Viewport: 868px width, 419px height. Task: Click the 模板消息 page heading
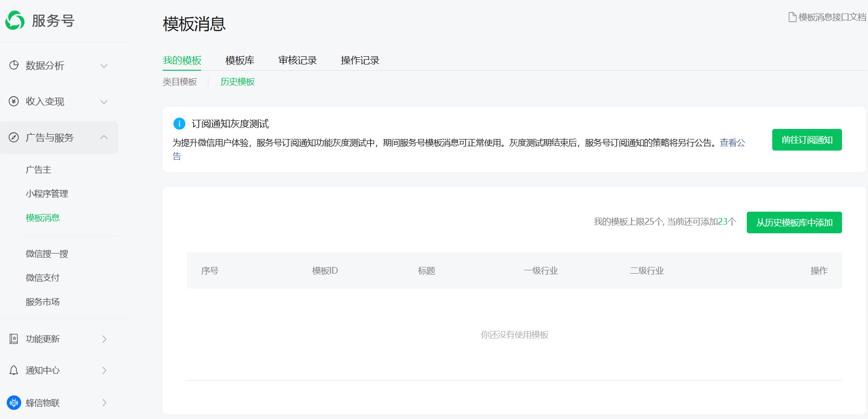(194, 24)
